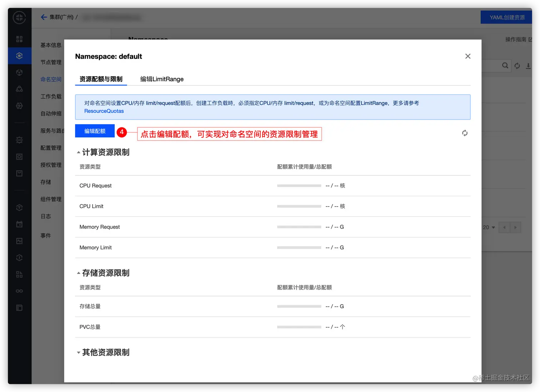Click the download icon on the background page
The height and width of the screenshot is (392, 540).
[528, 66]
